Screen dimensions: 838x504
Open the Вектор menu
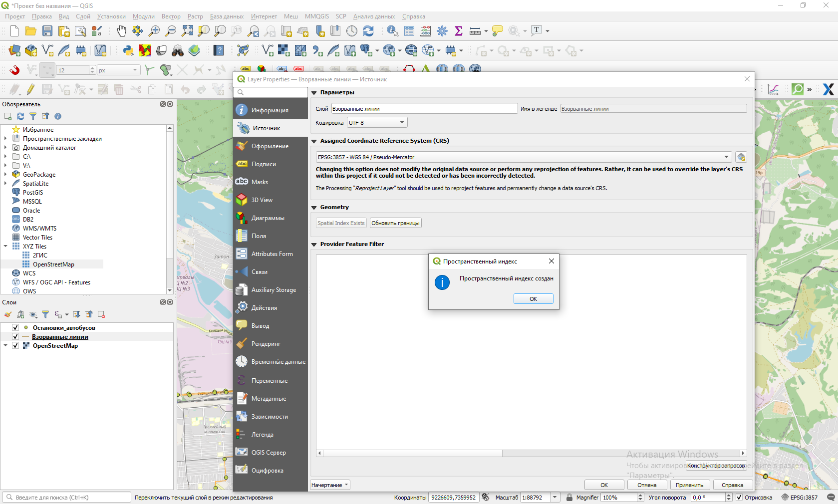point(171,16)
